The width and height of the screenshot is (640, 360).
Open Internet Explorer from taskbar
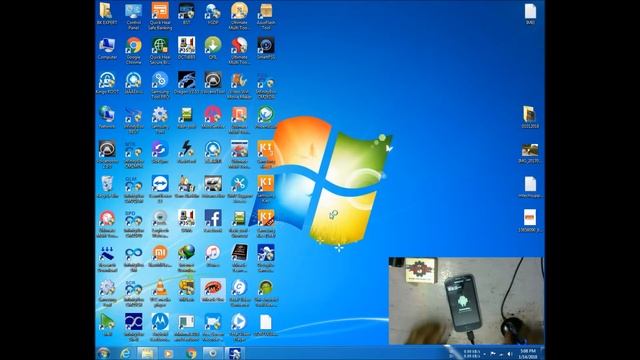pos(125,353)
